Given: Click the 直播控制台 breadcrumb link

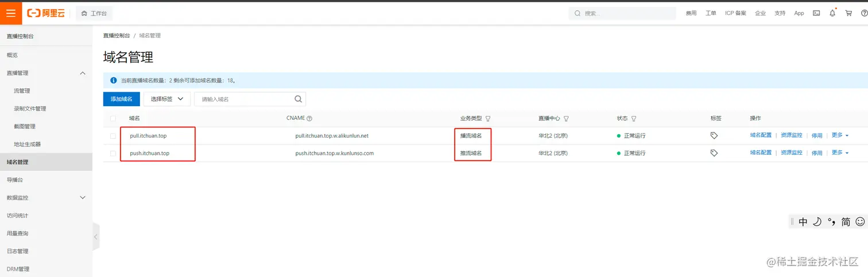Looking at the screenshot, I should [117, 36].
